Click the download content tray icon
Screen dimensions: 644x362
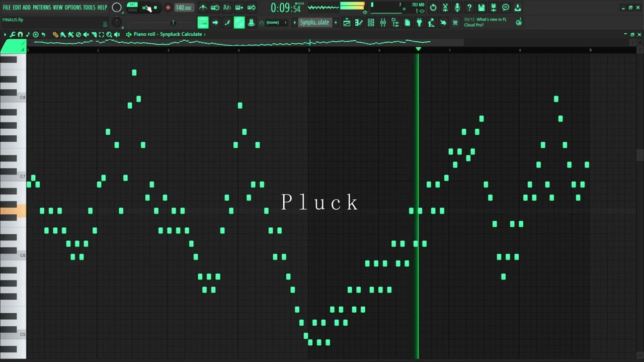(518, 8)
